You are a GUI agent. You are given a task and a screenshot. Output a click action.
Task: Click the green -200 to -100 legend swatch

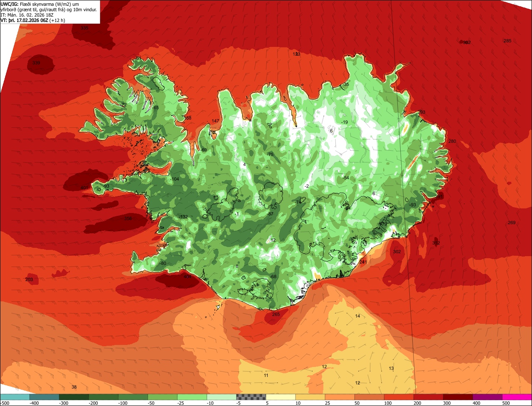(103, 397)
